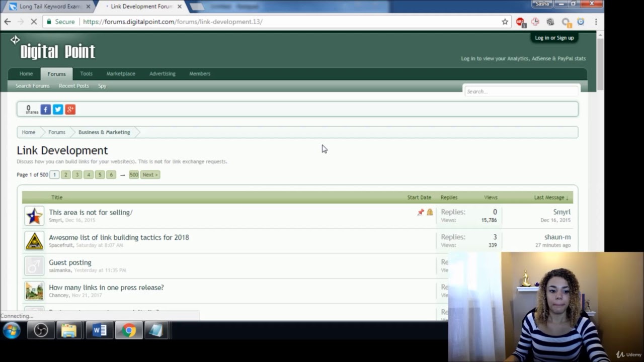This screenshot has width=644, height=362.
Task: Go to Forums breadcrumb
Action: pyautogui.click(x=57, y=132)
